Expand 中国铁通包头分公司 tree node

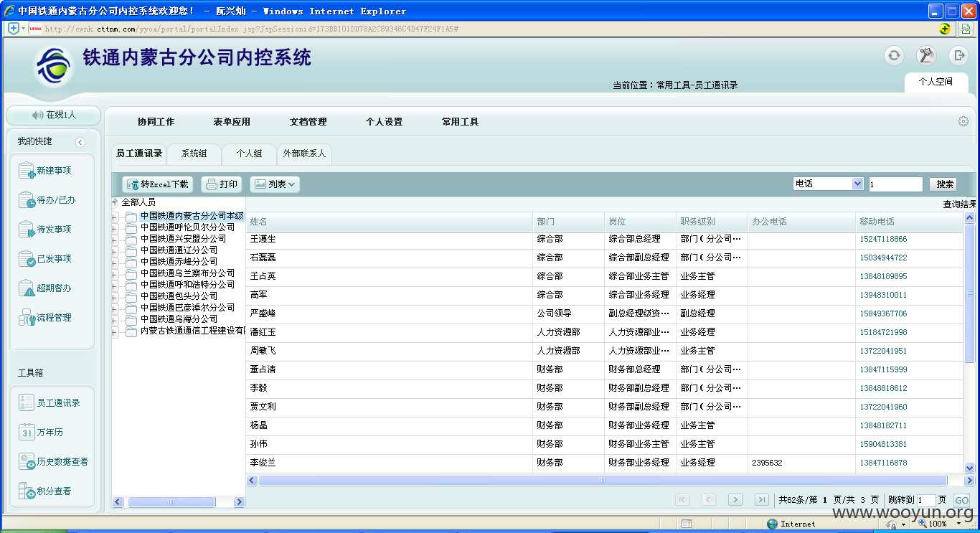coord(115,296)
